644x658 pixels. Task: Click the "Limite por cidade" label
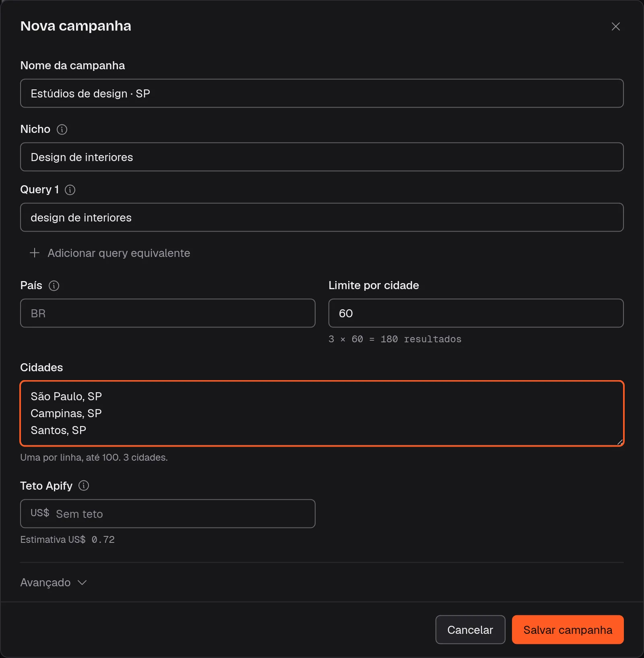pyautogui.click(x=374, y=285)
